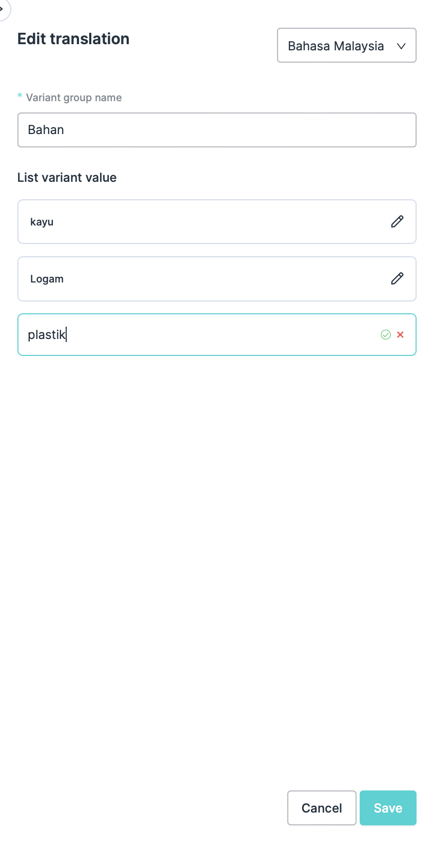The image size is (433, 868).
Task: Click the kayu text label
Action: (x=42, y=222)
